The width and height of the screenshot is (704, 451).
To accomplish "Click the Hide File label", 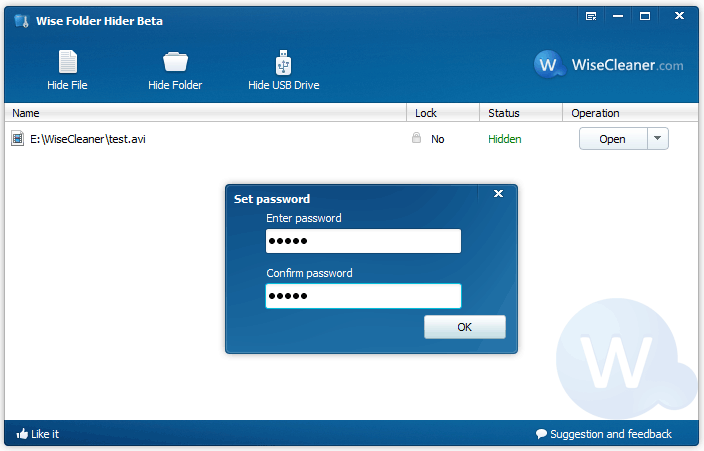I will click(x=67, y=85).
